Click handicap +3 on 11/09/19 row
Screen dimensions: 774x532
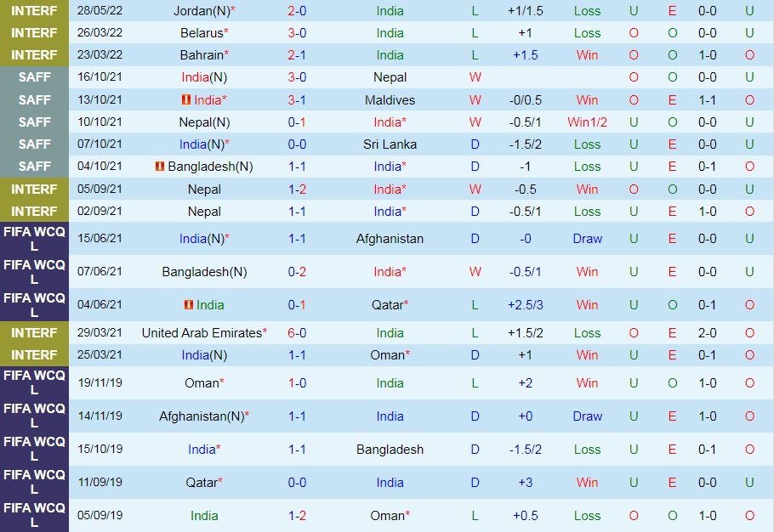pyautogui.click(x=526, y=483)
